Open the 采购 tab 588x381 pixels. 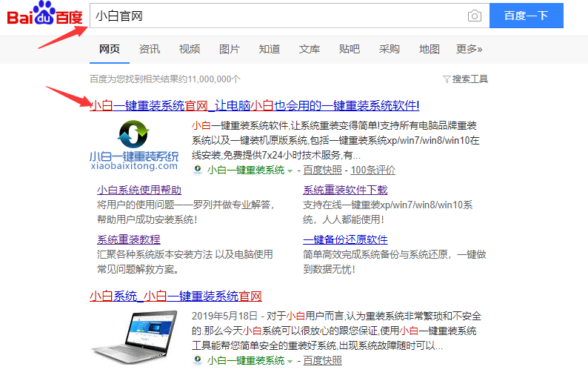pyautogui.click(x=390, y=49)
